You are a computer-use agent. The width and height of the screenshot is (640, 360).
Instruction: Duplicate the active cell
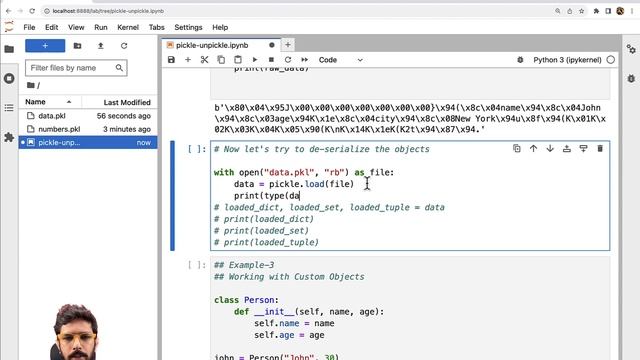tap(517, 149)
